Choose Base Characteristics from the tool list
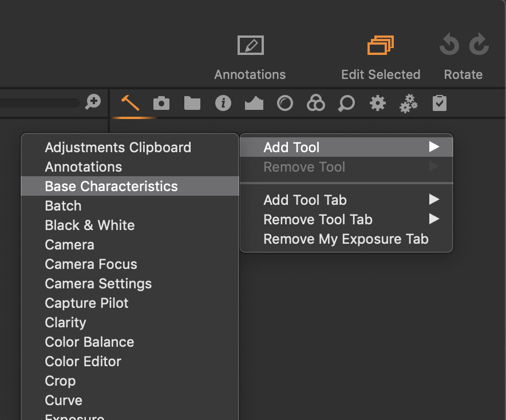 pyautogui.click(x=111, y=186)
